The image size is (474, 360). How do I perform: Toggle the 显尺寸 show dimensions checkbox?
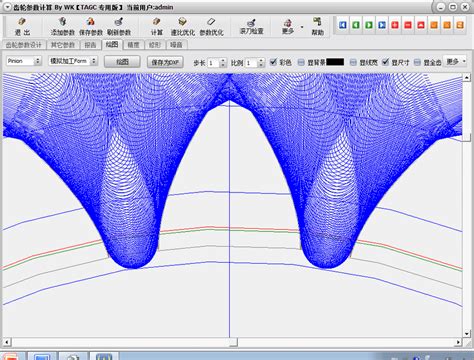(x=386, y=62)
